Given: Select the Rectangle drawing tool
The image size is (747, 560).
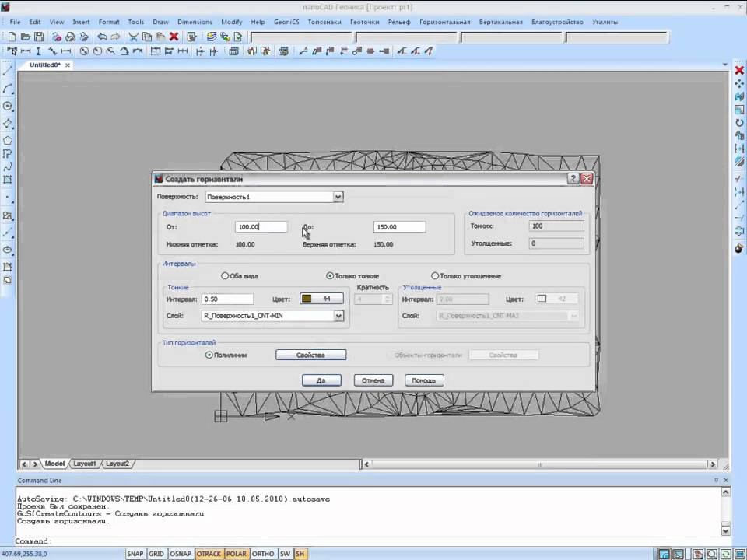Looking at the screenshot, I should coord(8,124).
